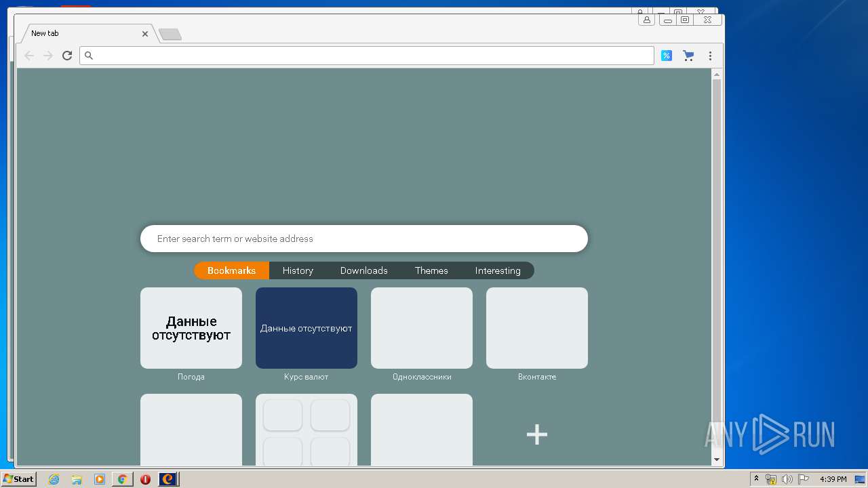The height and width of the screenshot is (488, 868).
Task: Reload the page with the refresh icon
Action: [67, 56]
